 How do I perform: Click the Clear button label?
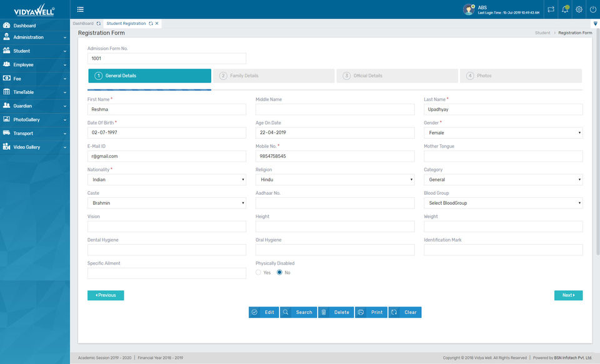(411, 312)
